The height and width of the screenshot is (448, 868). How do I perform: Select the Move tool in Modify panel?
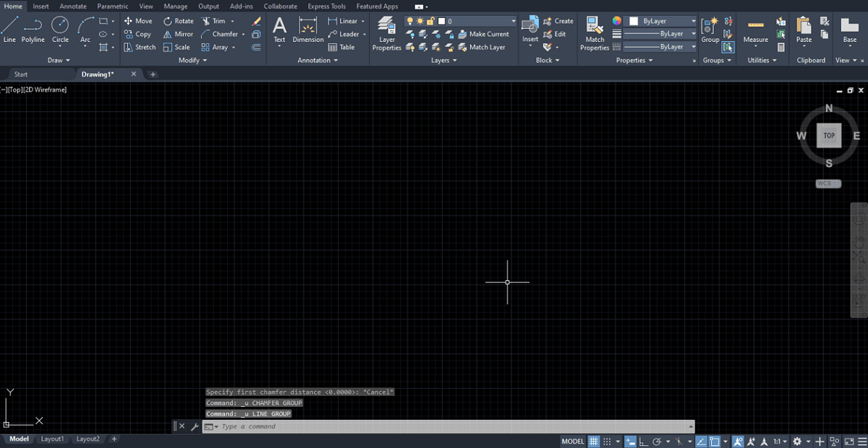click(x=137, y=20)
